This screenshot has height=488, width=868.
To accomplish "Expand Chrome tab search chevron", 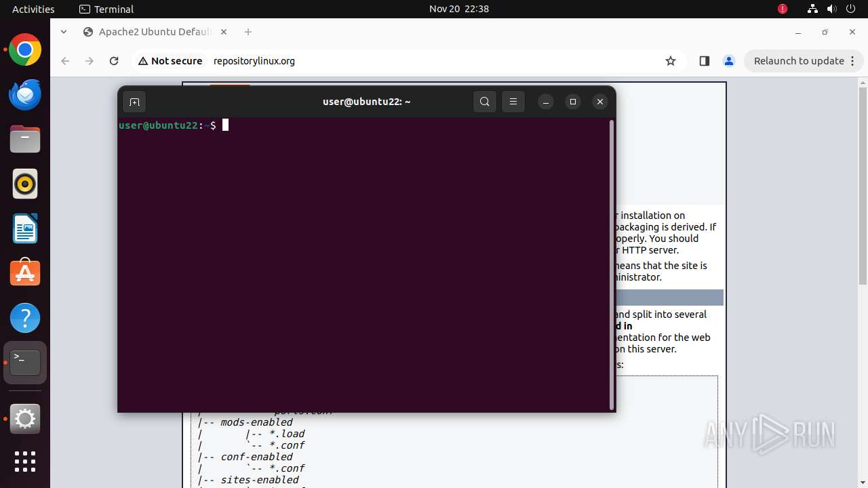I will pos(64,32).
